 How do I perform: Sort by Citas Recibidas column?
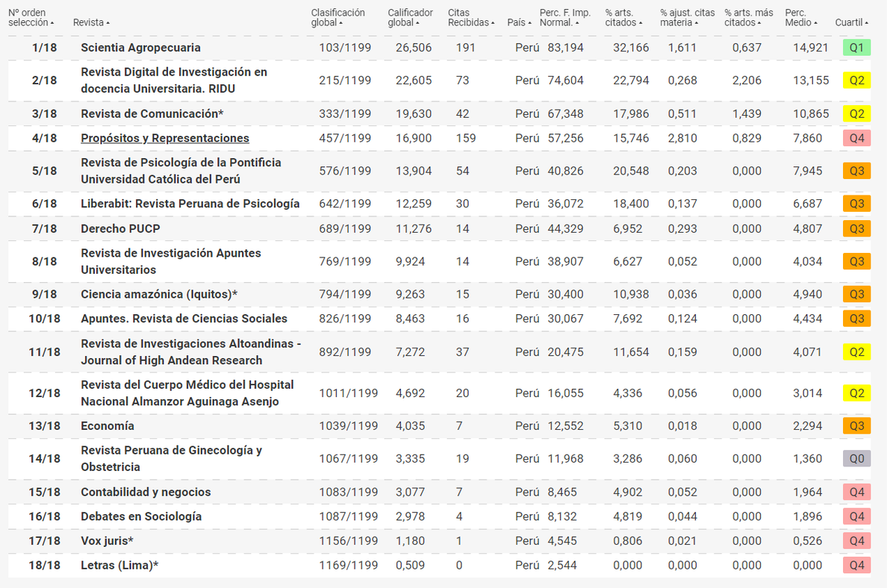coord(471,17)
